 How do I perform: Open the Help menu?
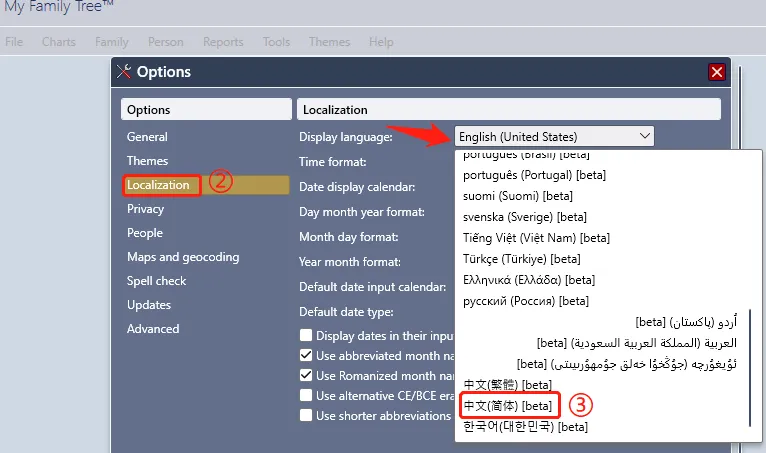[x=381, y=42]
